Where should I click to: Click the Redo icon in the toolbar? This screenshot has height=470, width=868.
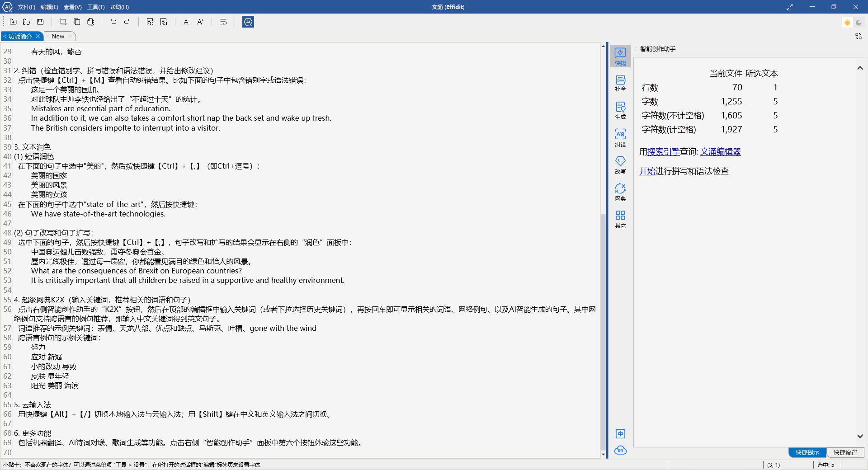(127, 21)
